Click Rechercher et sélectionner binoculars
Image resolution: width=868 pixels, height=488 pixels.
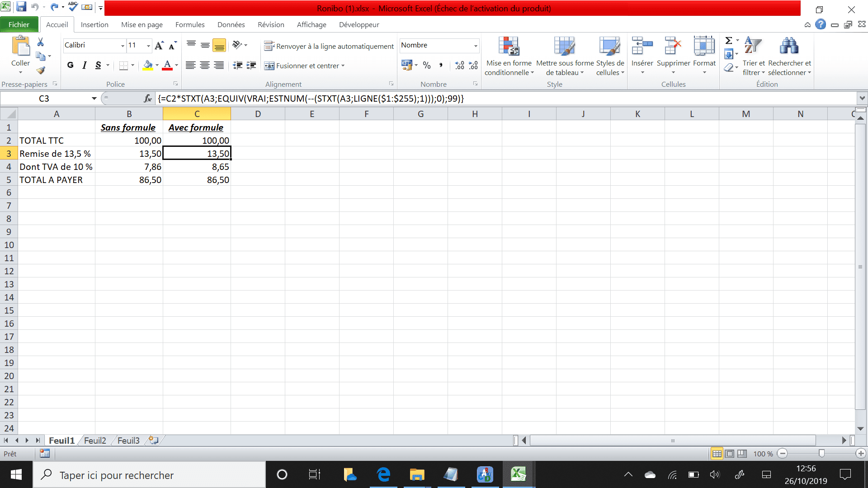(x=789, y=56)
